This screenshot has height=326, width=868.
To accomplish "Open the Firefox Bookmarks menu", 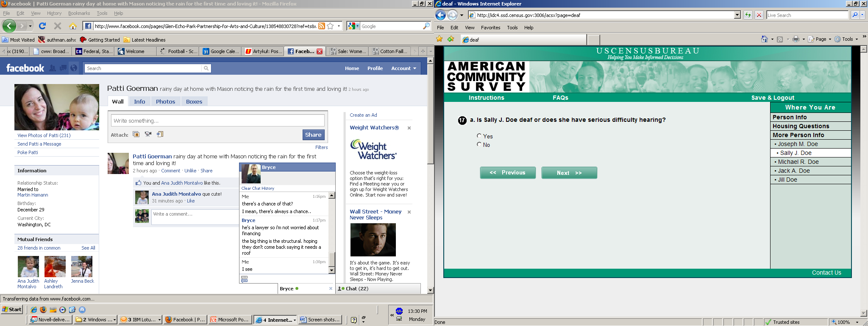I will 79,13.
